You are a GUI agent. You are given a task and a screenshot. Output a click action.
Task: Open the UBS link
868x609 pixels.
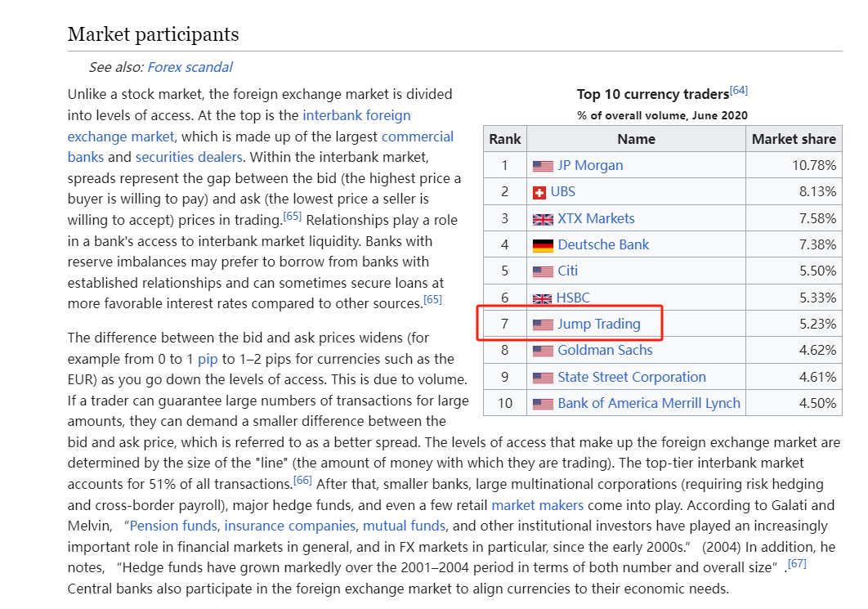[563, 191]
